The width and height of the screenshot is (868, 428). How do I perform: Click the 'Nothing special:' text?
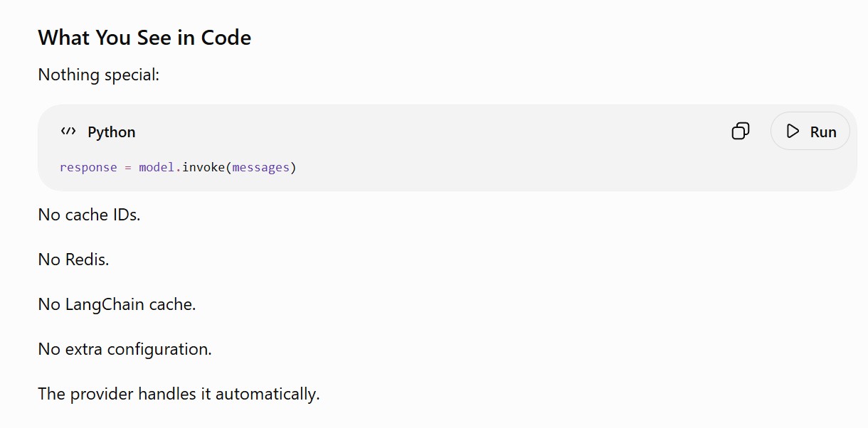click(99, 75)
